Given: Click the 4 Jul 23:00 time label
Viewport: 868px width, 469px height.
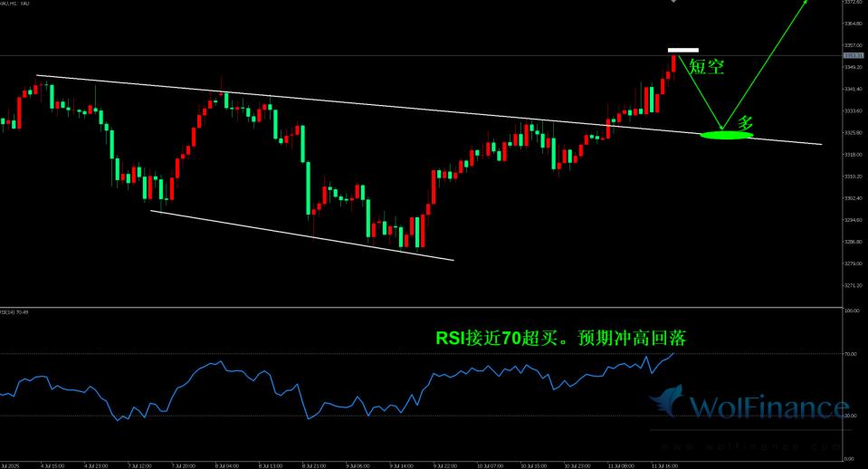Looking at the screenshot, I should tap(96, 466).
